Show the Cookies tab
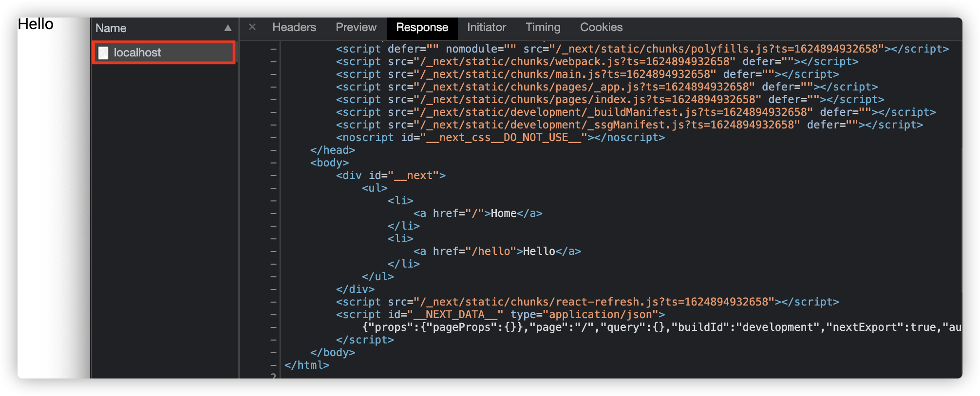 coord(601,27)
